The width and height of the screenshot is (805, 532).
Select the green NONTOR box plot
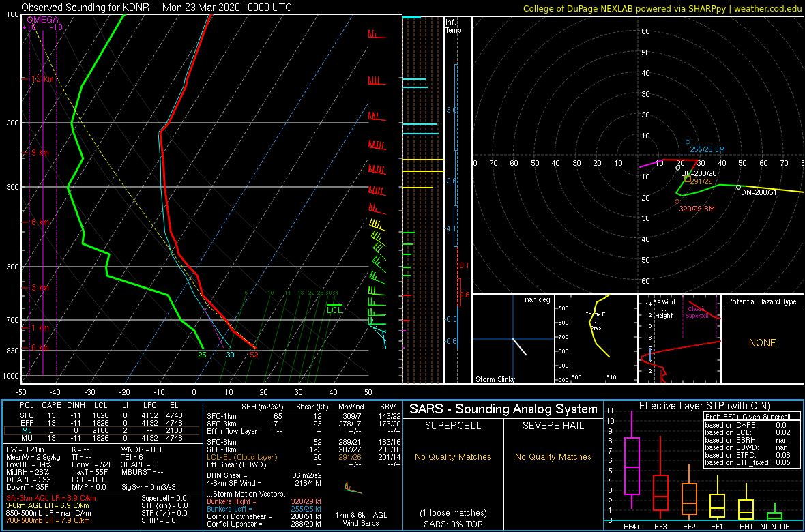point(775,511)
